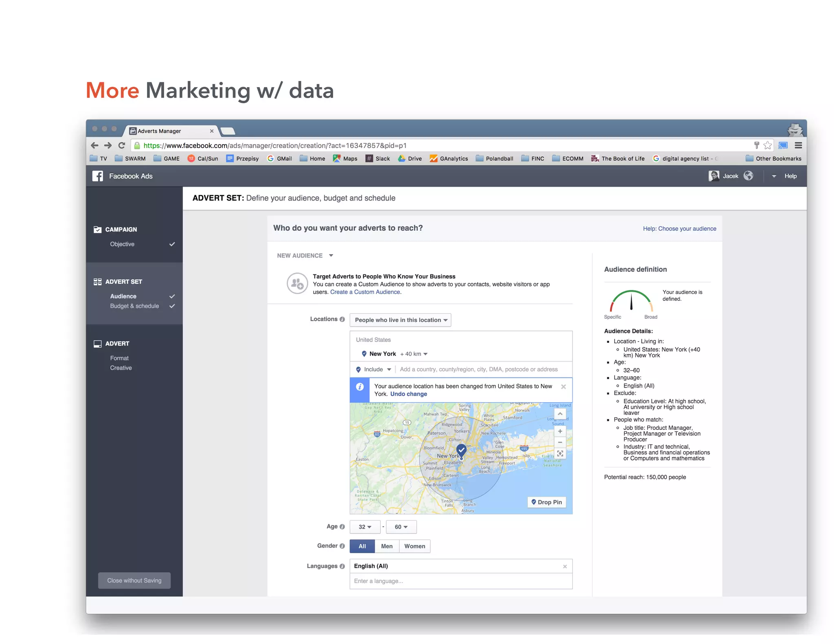The width and height of the screenshot is (834, 644).
Task: Open the Include location dropdown
Action: coord(373,369)
